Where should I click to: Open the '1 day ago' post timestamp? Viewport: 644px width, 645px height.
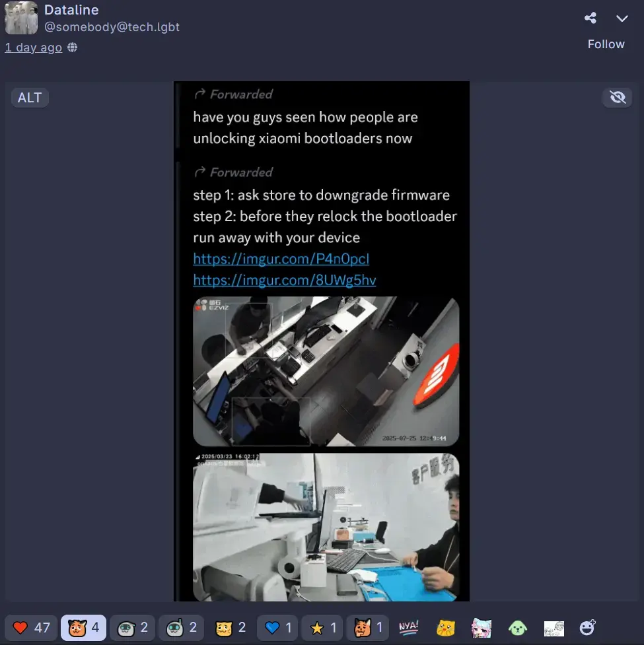(33, 48)
